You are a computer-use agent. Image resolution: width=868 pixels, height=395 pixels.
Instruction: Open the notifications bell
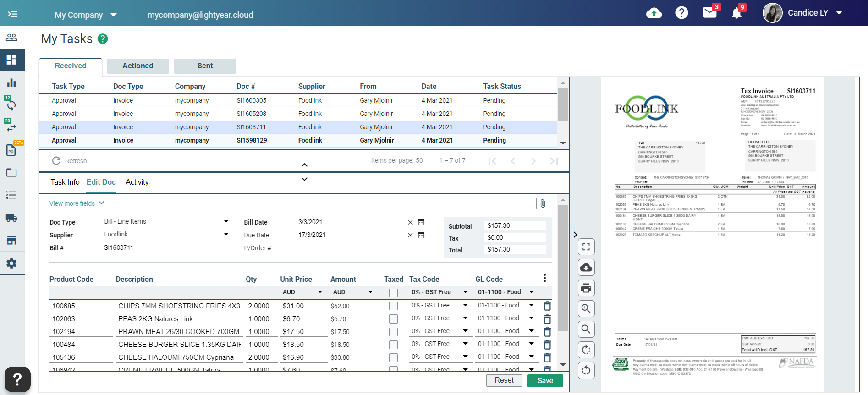coord(736,13)
